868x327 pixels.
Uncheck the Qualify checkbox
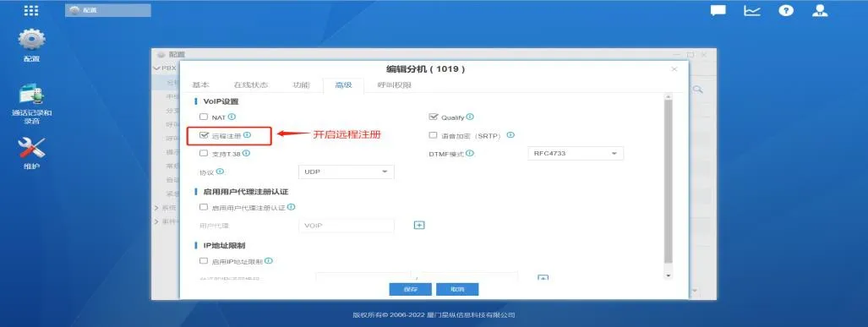(433, 117)
